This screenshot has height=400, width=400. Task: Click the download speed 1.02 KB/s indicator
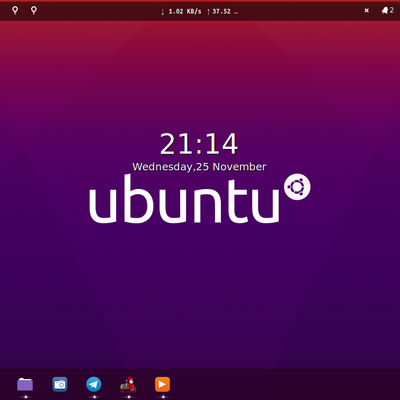click(181, 12)
